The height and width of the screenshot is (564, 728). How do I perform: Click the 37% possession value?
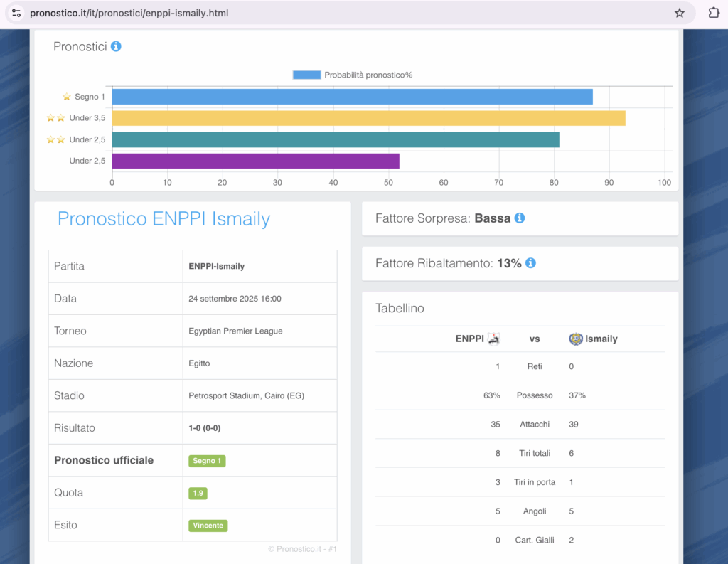pyautogui.click(x=577, y=395)
